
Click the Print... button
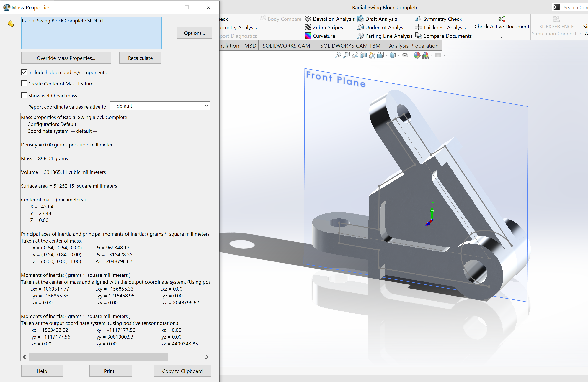click(x=111, y=371)
